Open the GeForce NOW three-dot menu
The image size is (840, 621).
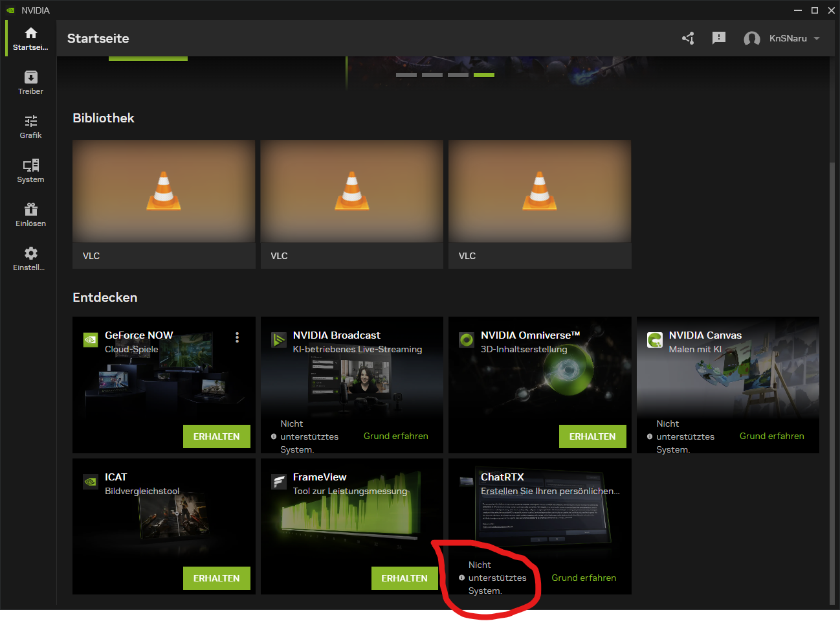[237, 337]
